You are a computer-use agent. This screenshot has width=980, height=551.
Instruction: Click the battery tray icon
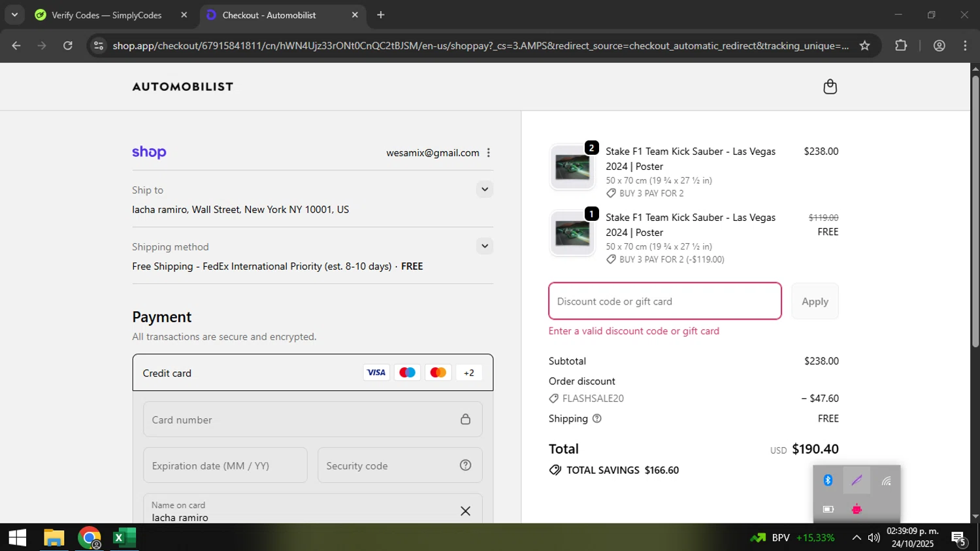828,509
